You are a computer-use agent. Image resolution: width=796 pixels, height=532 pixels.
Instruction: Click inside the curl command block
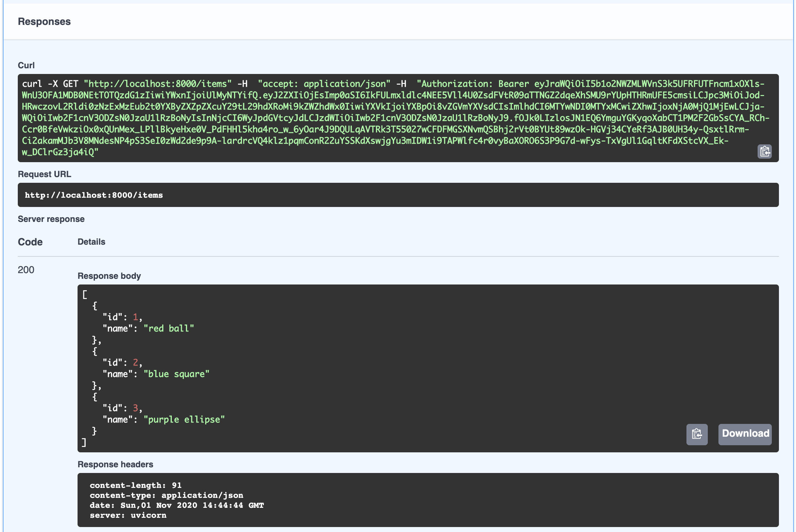point(391,118)
